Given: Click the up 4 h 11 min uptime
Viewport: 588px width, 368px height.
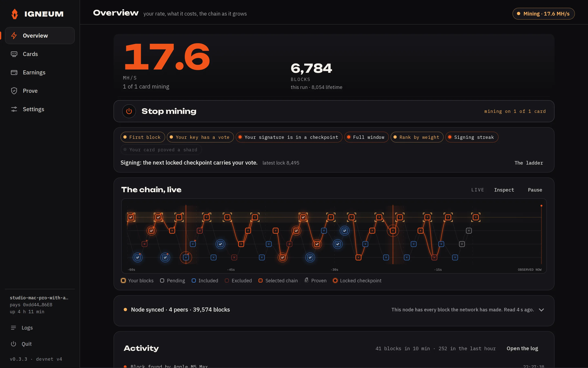Looking at the screenshot, I should click(27, 312).
